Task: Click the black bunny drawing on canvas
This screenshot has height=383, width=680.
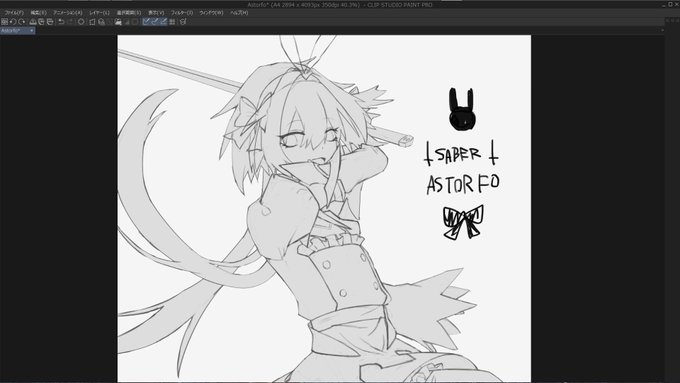Action: coord(461,109)
